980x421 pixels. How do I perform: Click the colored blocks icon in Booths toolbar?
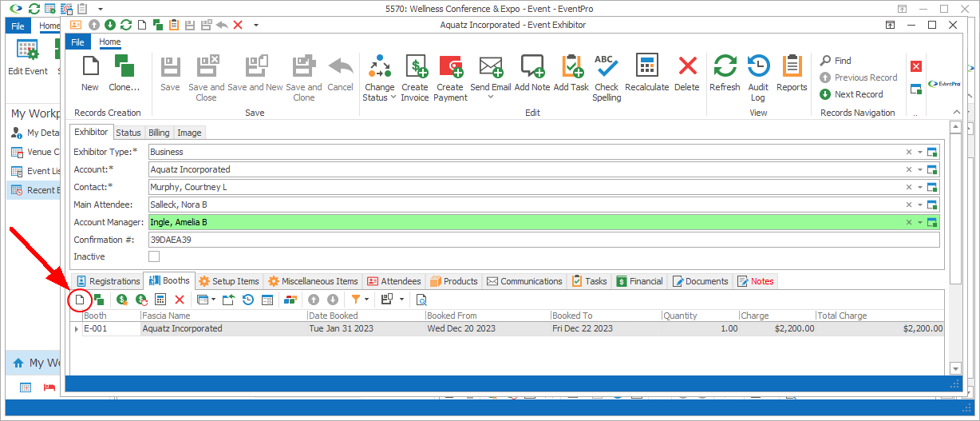click(290, 300)
